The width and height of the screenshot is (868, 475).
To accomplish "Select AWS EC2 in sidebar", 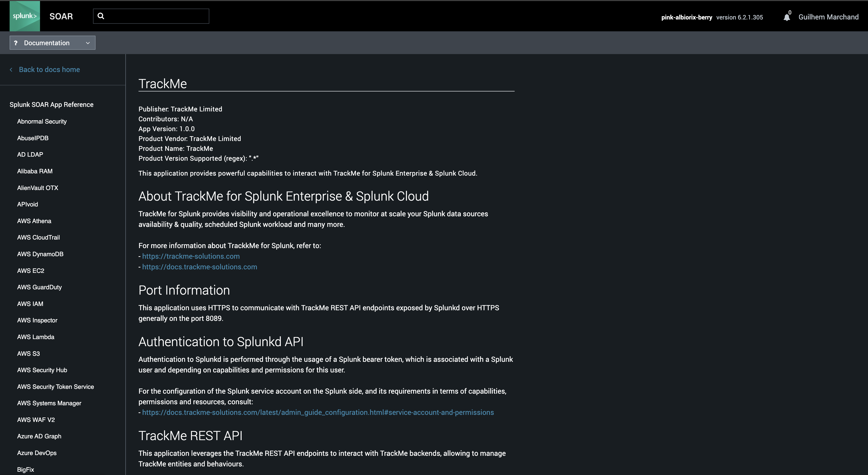I will (x=31, y=271).
